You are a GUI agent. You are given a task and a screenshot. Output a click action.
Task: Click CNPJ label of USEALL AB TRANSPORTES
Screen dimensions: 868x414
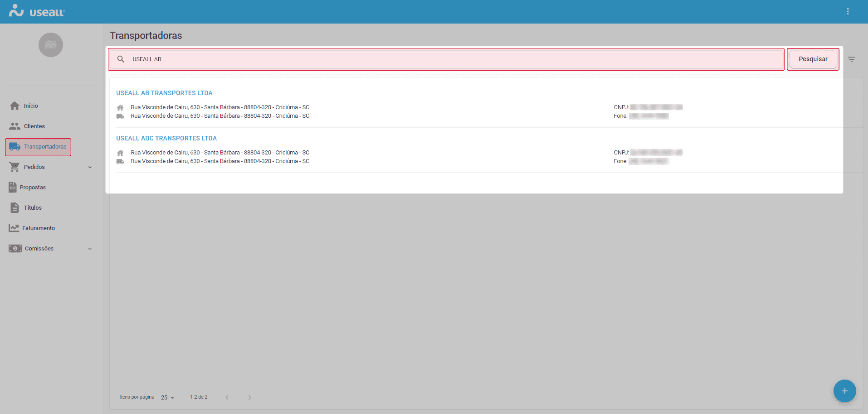[621, 107]
